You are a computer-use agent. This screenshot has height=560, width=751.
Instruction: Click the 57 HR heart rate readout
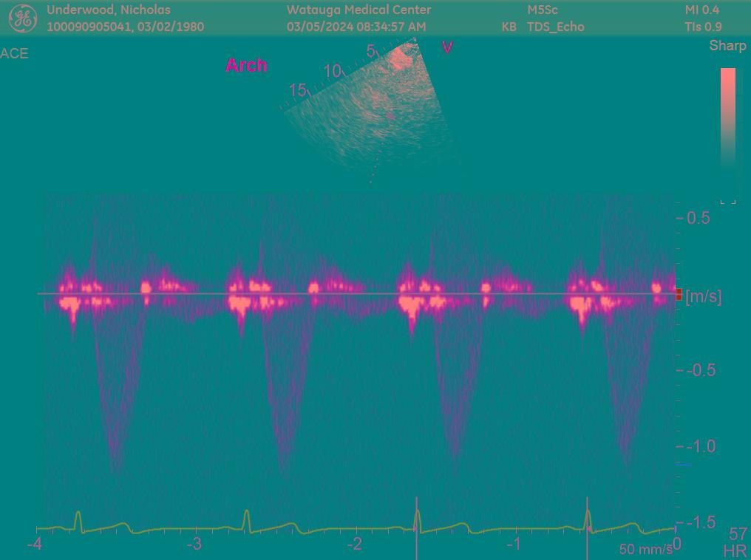[x=737, y=543]
